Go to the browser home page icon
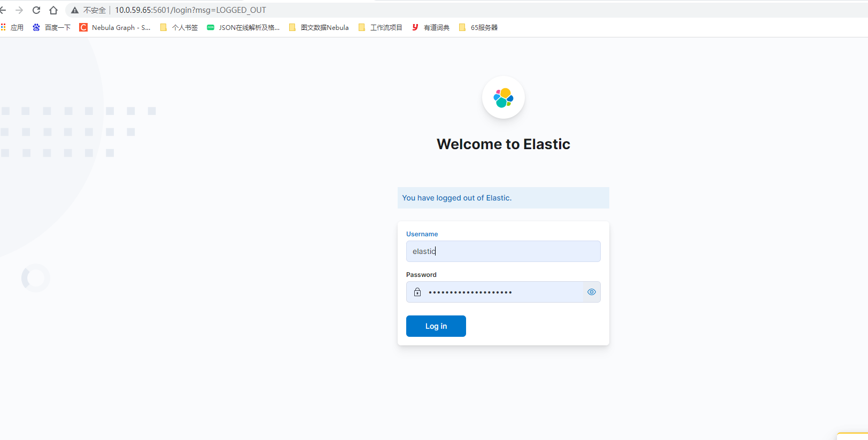Screen dimensions: 868x440 53,10
